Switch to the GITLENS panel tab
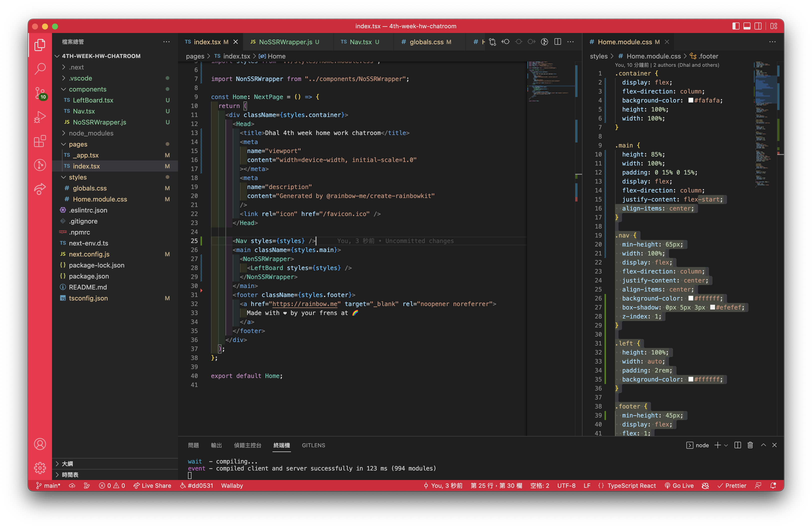 click(313, 445)
